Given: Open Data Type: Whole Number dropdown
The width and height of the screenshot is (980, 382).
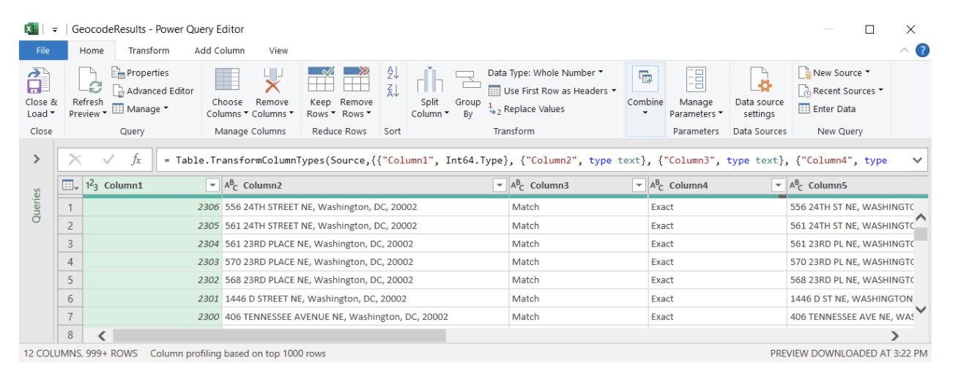Looking at the screenshot, I should (x=546, y=72).
